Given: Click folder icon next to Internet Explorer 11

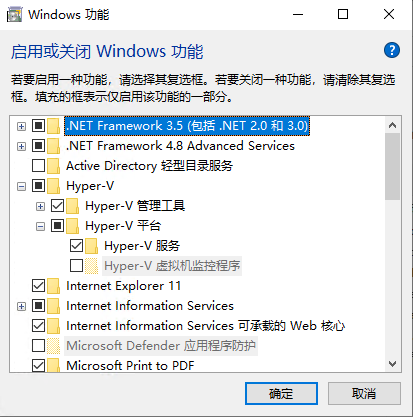Looking at the screenshot, I should (x=54, y=286).
